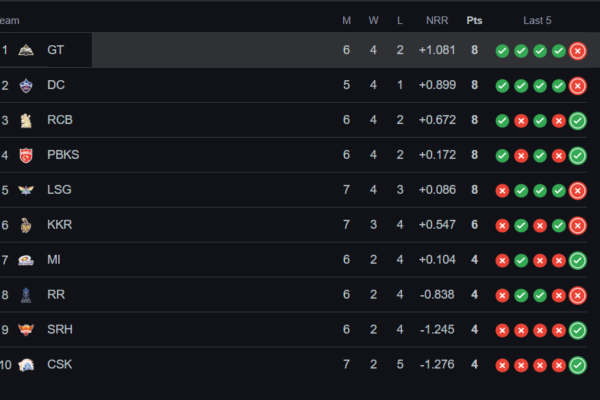
Task: Sort table by Pts column header
Action: click(474, 21)
